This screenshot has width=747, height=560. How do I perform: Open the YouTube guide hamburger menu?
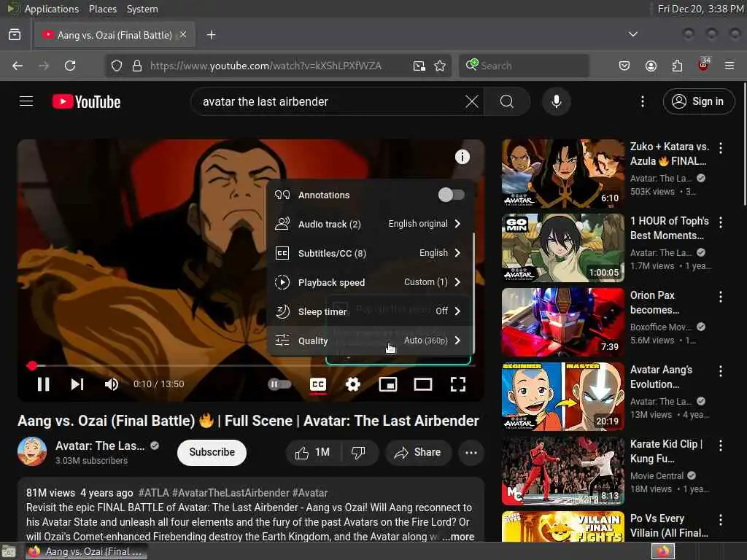(x=26, y=101)
